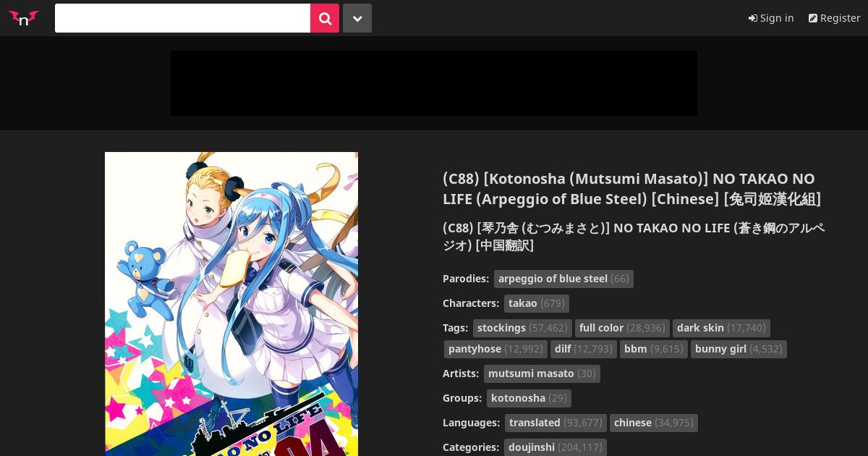Click the pantyhose tag
Screen dimensions: 868x456
495,349
